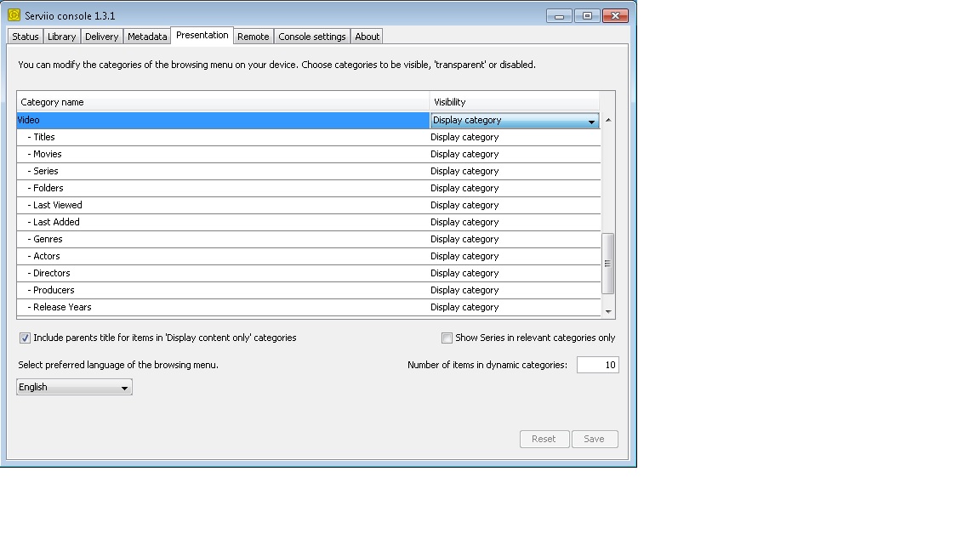Click the category list scrollbar thumb
Image resolution: width=980 pixels, height=551 pixels.
[607, 264]
